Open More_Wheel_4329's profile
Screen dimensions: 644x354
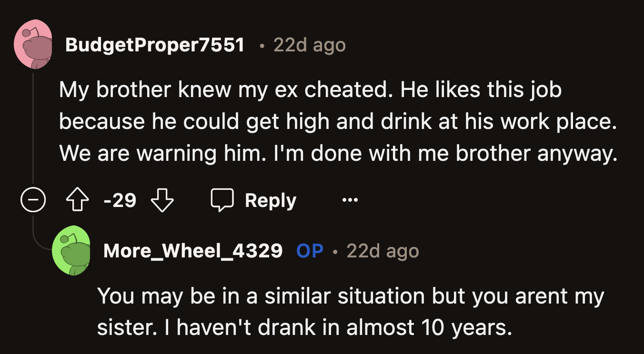click(x=192, y=251)
